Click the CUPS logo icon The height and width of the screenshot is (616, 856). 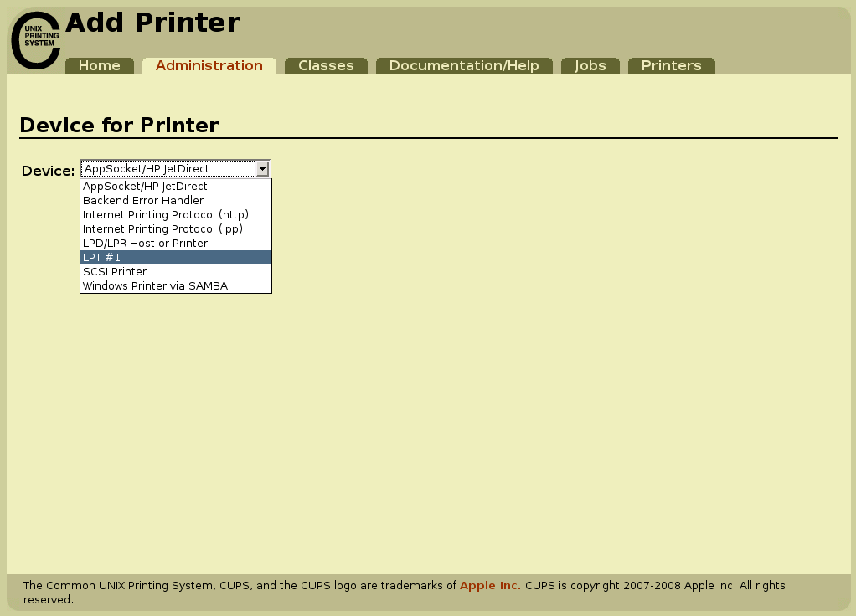(35, 37)
